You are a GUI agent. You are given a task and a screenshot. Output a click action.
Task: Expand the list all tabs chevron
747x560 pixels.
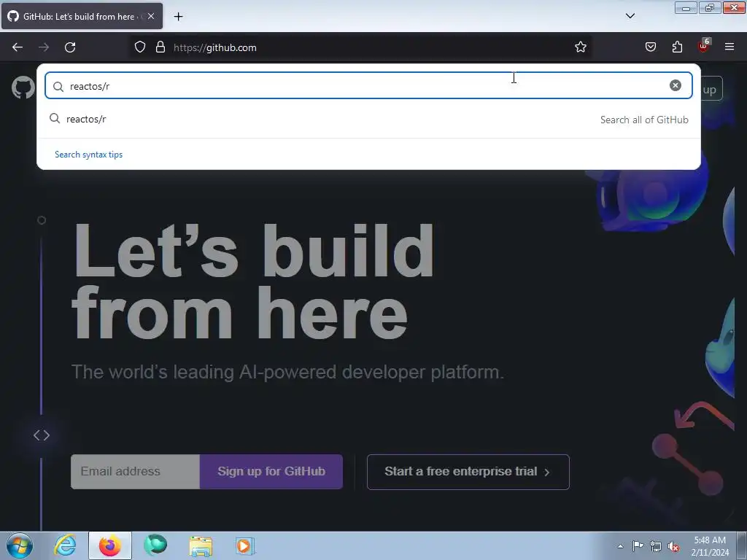[x=630, y=16]
